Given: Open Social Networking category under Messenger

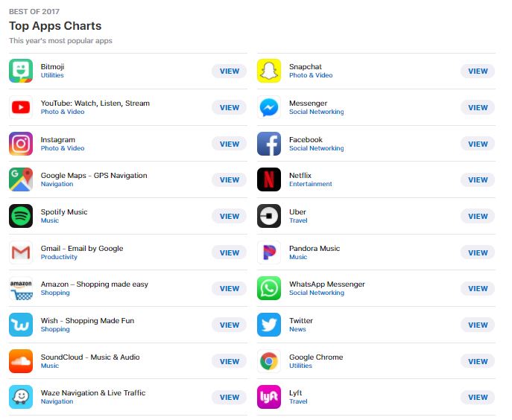Looking at the screenshot, I should click(x=317, y=112).
